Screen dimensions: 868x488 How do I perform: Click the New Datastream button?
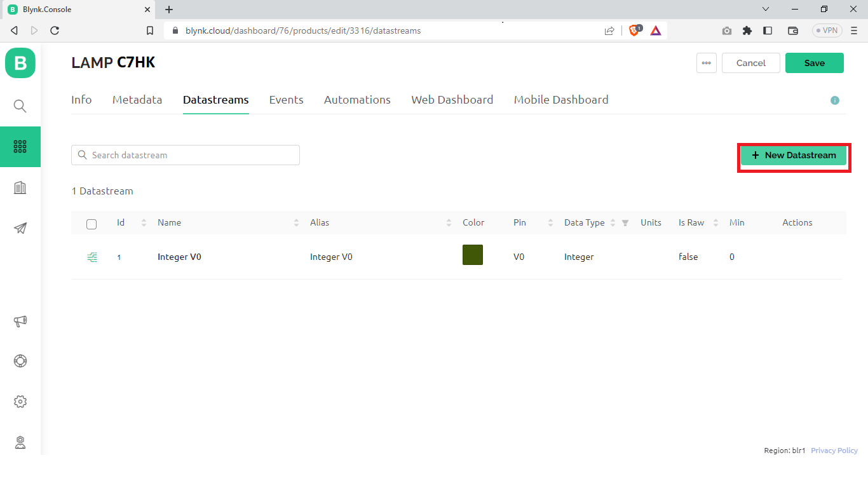(794, 155)
